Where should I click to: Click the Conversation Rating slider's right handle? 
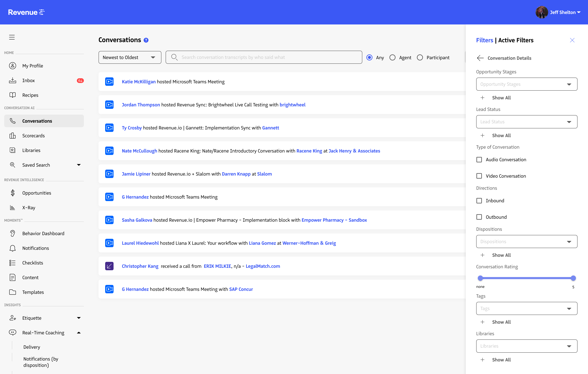click(x=573, y=278)
